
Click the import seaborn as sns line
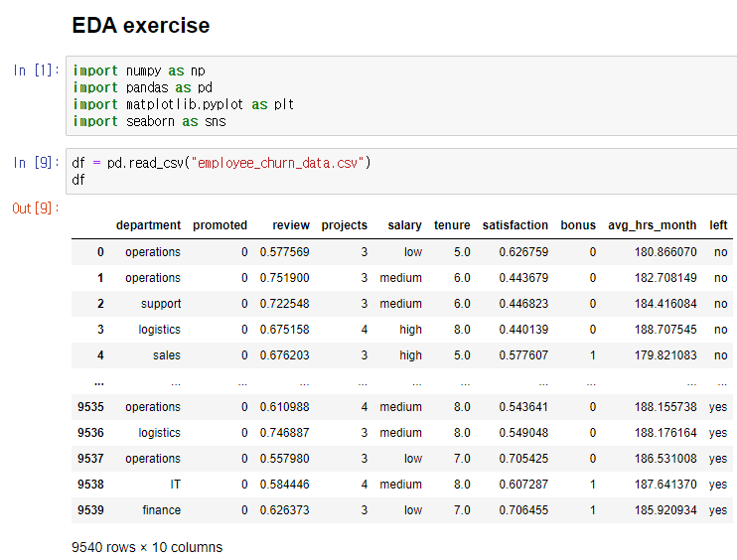click(149, 122)
